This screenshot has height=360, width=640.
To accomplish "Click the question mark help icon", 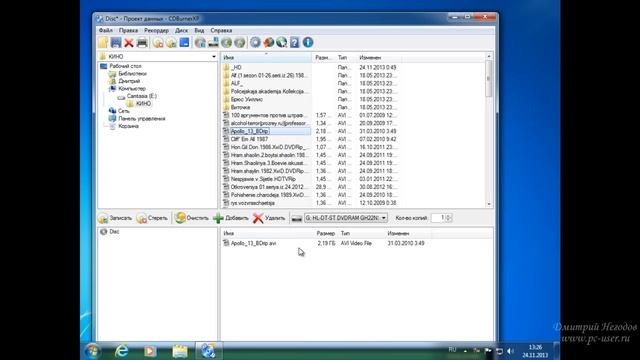I will [295, 42].
